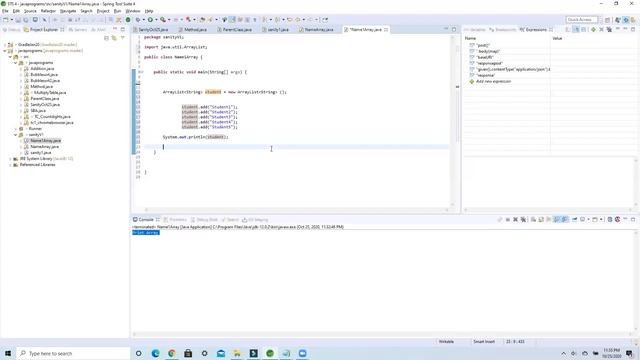Select NameArray.java in sanityV1 package

(45, 147)
